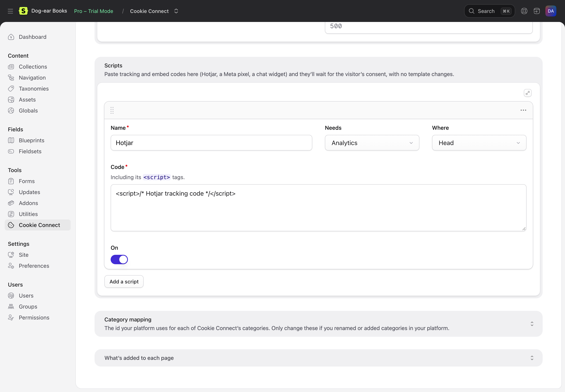Open the support lifebuoy icon
Screen dimensions: 565x392
[524, 11]
